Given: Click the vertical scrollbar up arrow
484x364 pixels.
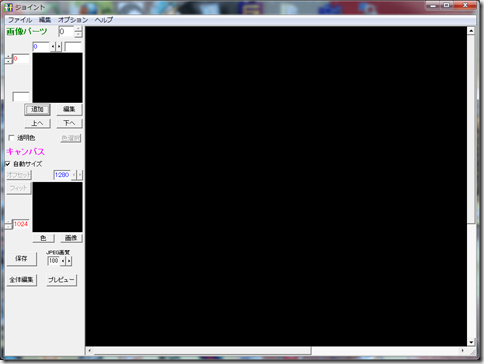Looking at the screenshot, I should (471, 31).
